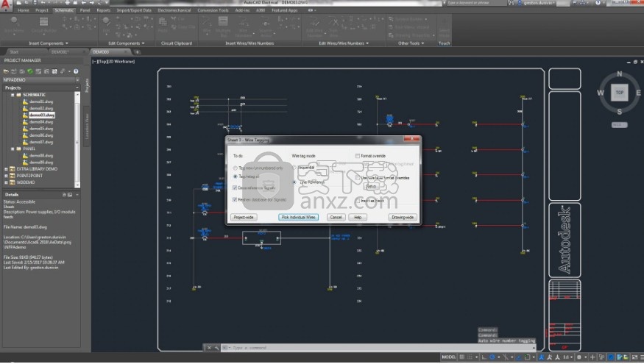644x364 pixels.
Task: Click the details panel view icon
Action: [x=70, y=195]
